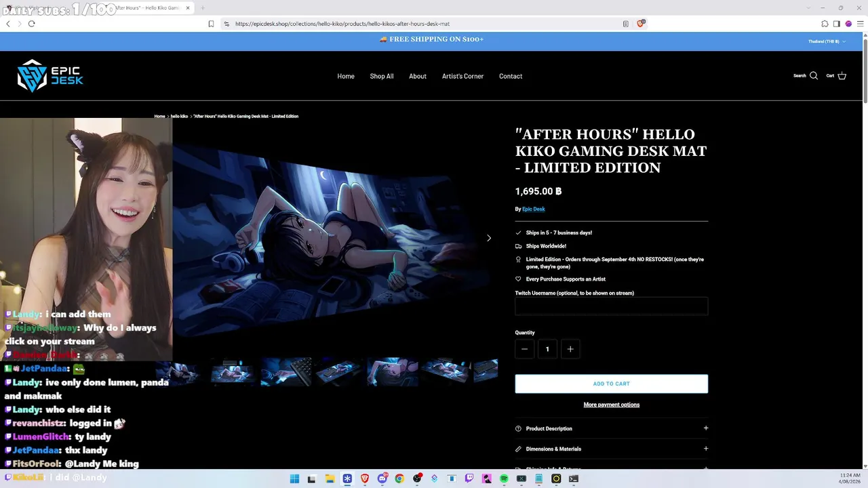Open Shop All menu
The height and width of the screenshot is (488, 868).
pos(382,76)
